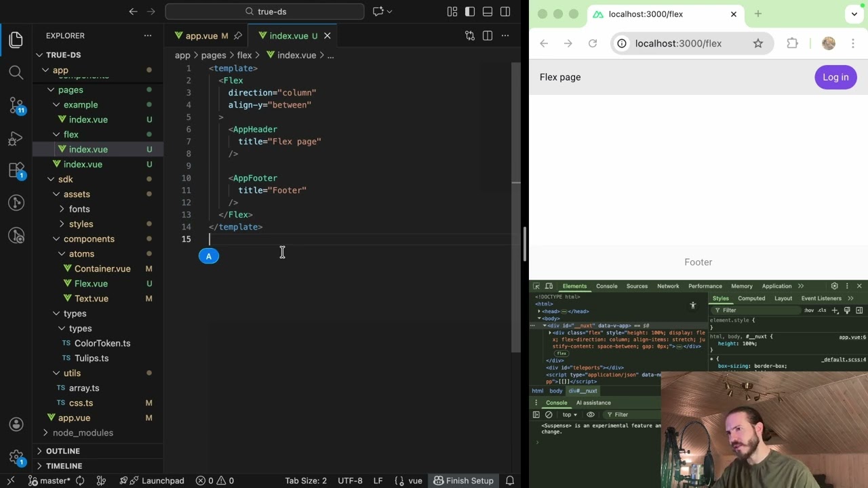Click the true-ds command center search box

click(x=265, y=12)
